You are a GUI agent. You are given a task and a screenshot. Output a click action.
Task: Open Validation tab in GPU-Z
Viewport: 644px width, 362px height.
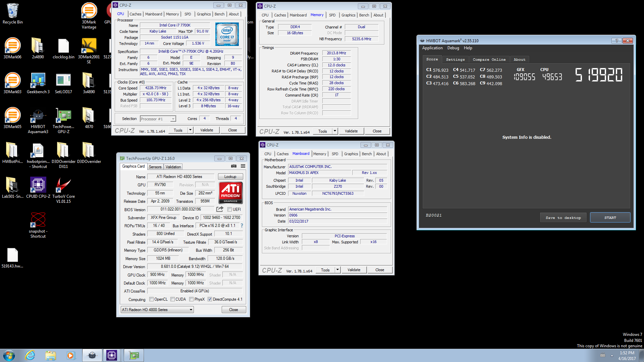point(173,167)
